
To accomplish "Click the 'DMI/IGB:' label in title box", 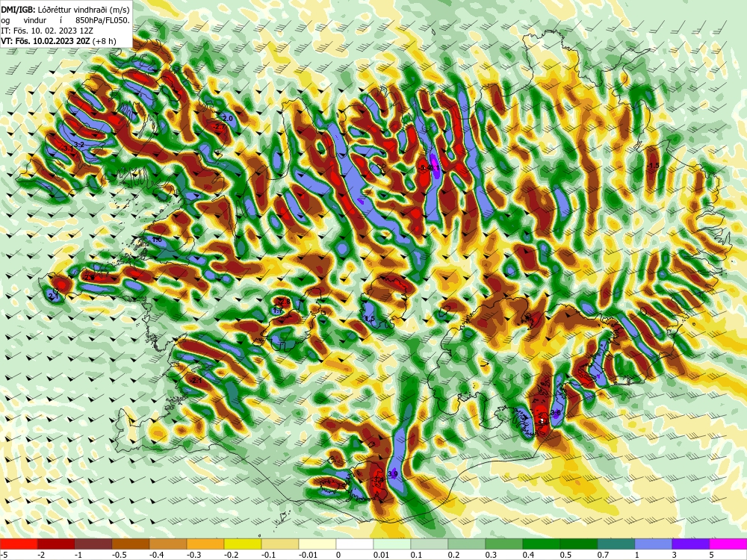I will click(x=17, y=9).
